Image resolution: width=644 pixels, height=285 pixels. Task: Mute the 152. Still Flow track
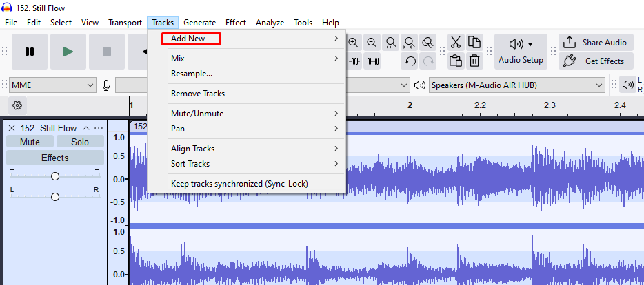(30, 142)
